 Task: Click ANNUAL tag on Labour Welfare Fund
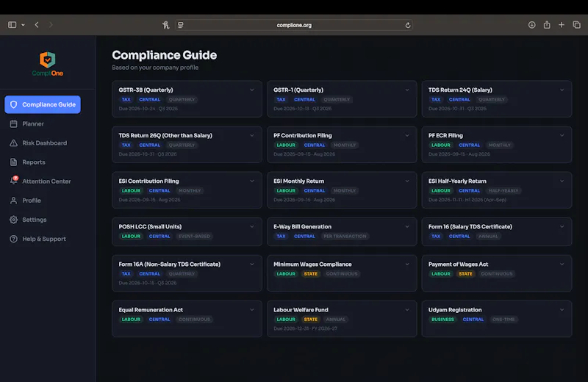336,320
